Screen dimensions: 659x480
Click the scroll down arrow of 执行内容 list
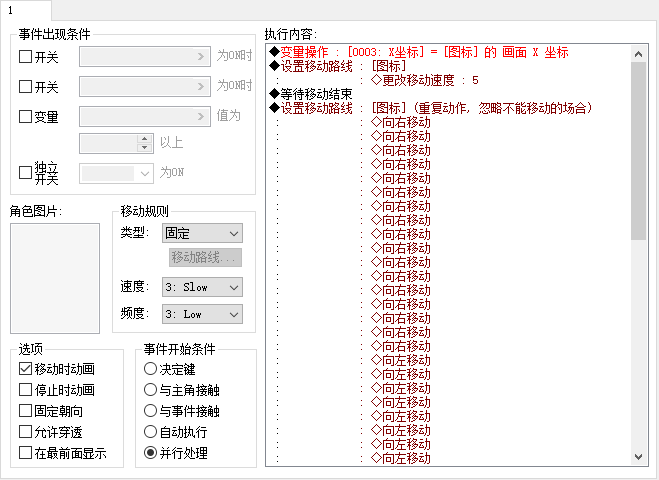click(x=638, y=456)
